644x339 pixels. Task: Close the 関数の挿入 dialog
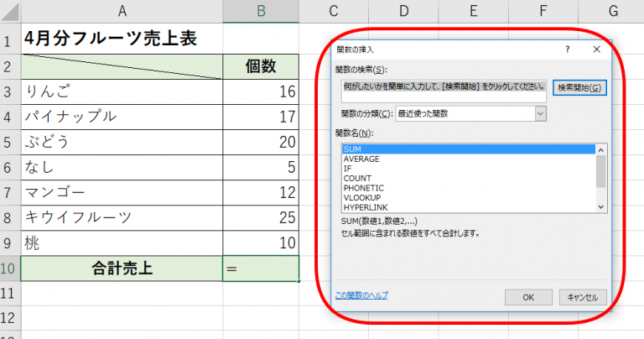596,50
